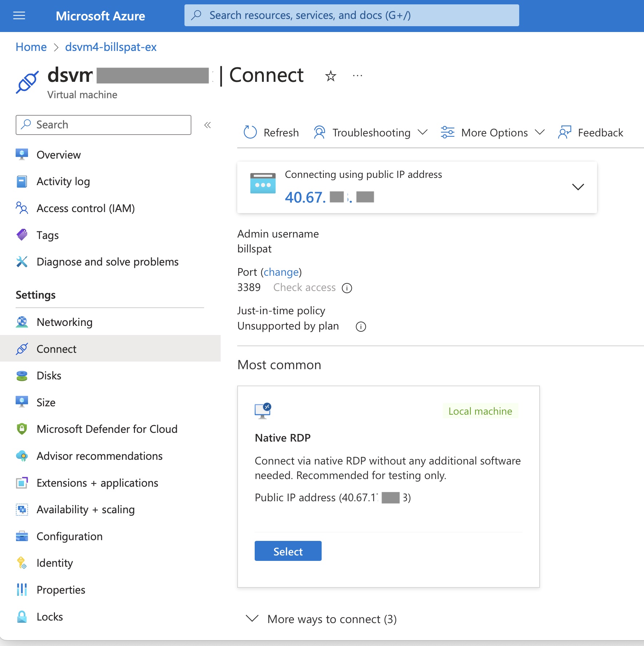Viewport: 644px width, 646px height.
Task: Click the Availability scaling icon
Action: (x=22, y=509)
